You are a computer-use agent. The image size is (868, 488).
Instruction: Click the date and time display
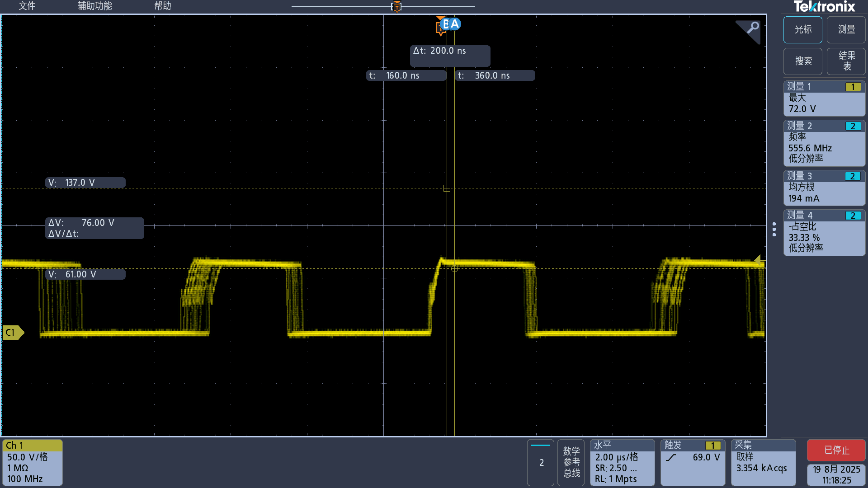pos(836,475)
